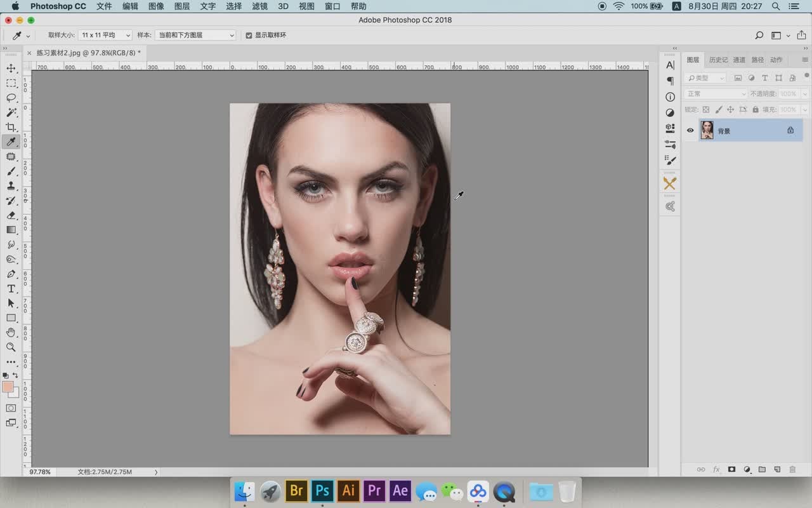Open the golden crossed-tools plugin panel
This screenshot has width=812, height=508.
click(670, 184)
